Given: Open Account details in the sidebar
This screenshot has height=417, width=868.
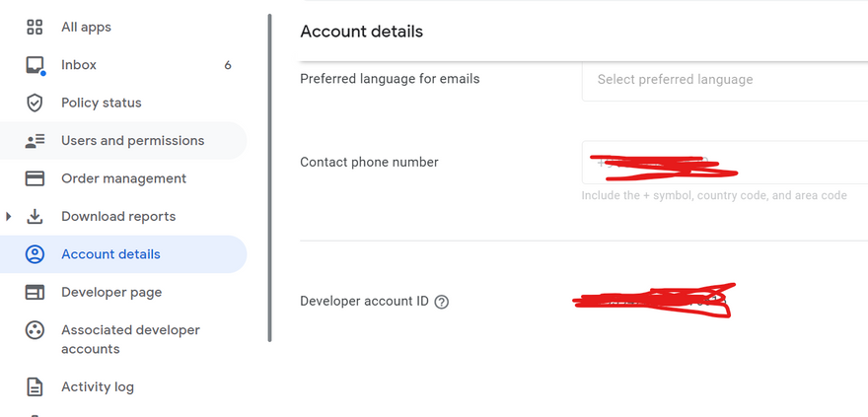Looking at the screenshot, I should point(110,254).
